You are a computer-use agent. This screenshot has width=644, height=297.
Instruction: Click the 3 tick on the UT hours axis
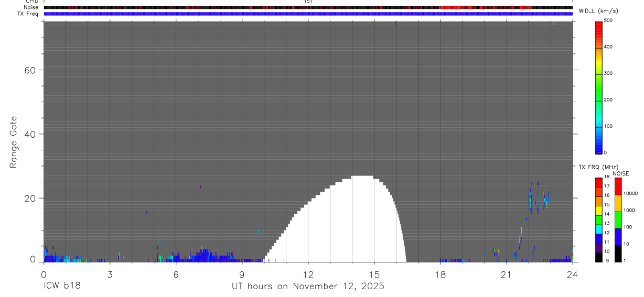tap(110, 274)
